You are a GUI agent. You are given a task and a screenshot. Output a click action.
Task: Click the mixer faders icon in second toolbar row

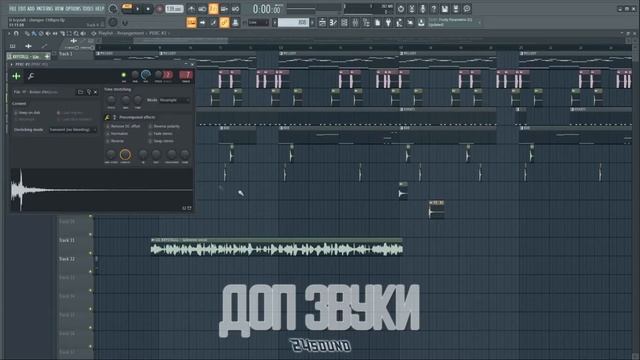click(355, 23)
